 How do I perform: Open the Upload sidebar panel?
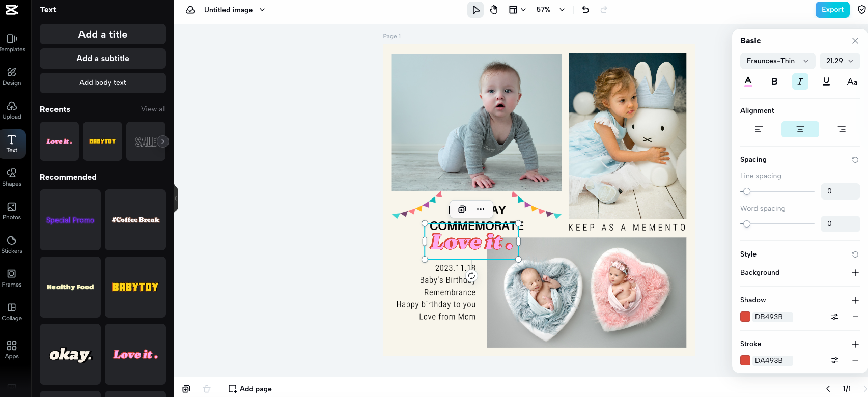coord(12,110)
